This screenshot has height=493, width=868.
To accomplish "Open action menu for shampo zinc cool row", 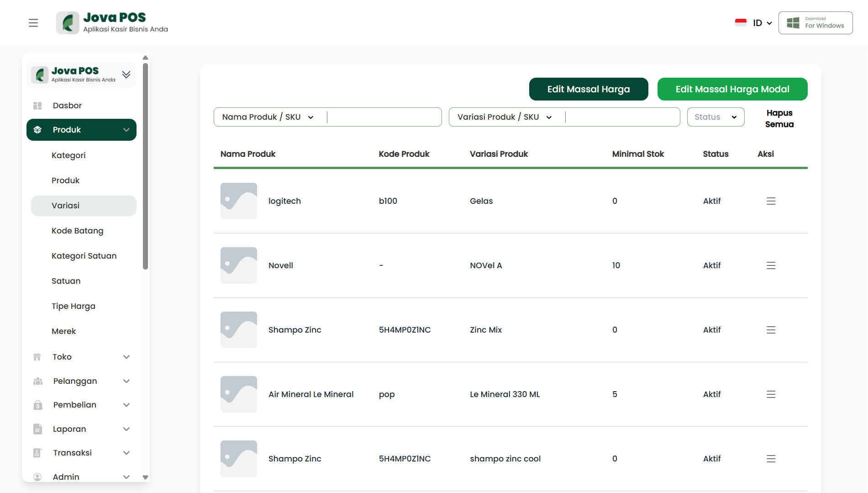I will (x=771, y=459).
